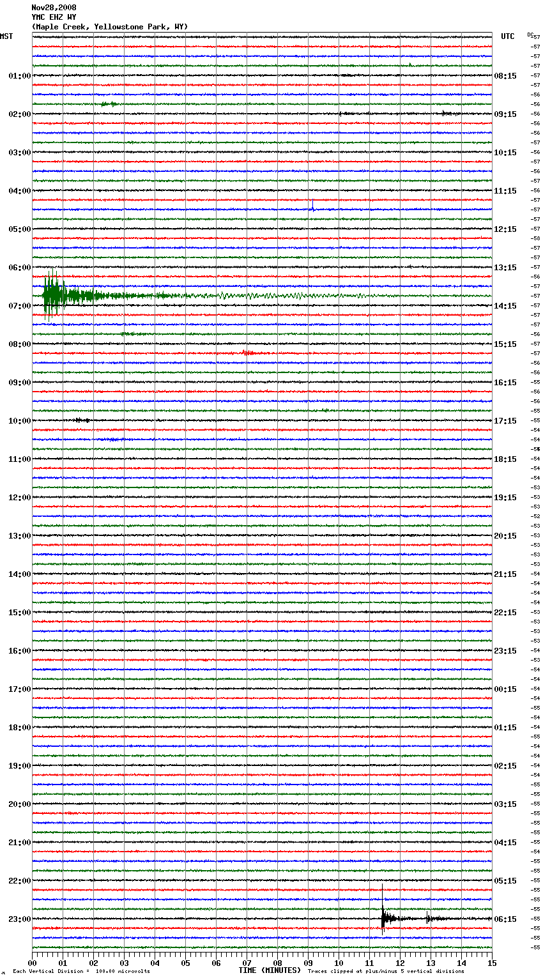543x980 pixels.
Task: Click the small red event on the 08:15 MST trace
Action: [x=248, y=353]
